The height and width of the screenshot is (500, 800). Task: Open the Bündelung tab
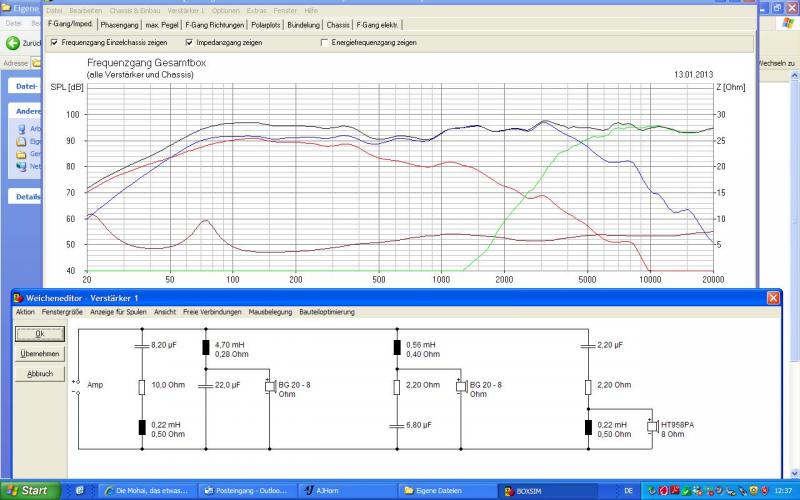coord(303,24)
